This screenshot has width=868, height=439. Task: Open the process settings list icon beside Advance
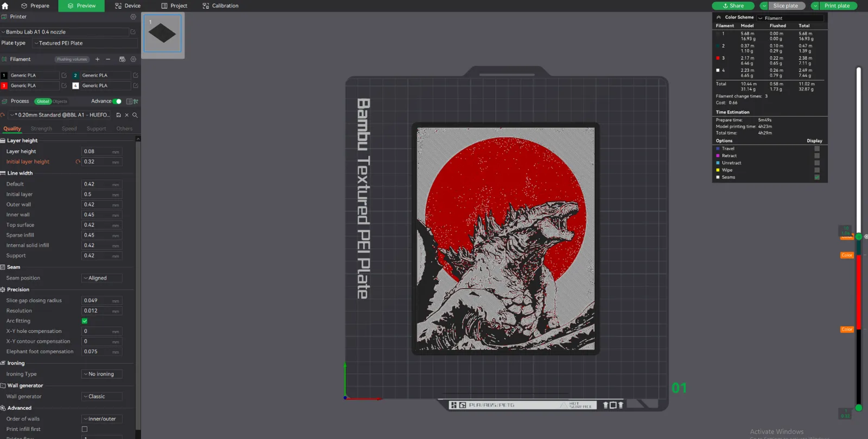[129, 101]
